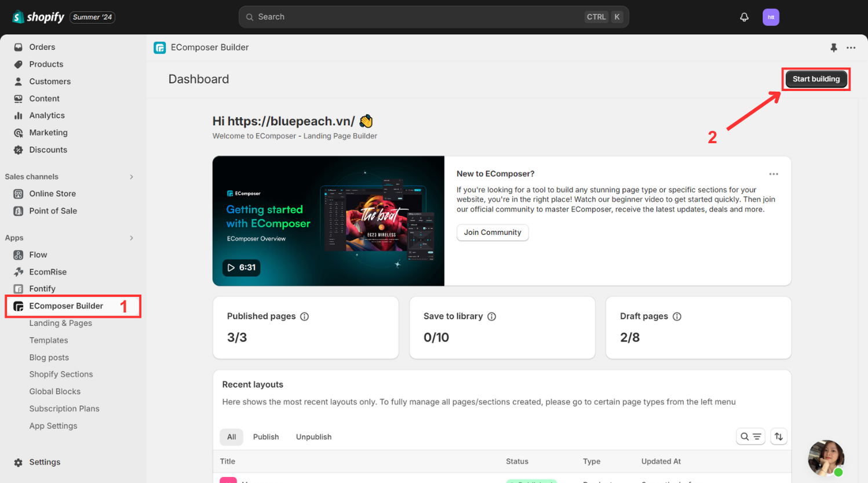The image size is (868, 483).
Task: Click the Customers person icon
Action: [19, 82]
